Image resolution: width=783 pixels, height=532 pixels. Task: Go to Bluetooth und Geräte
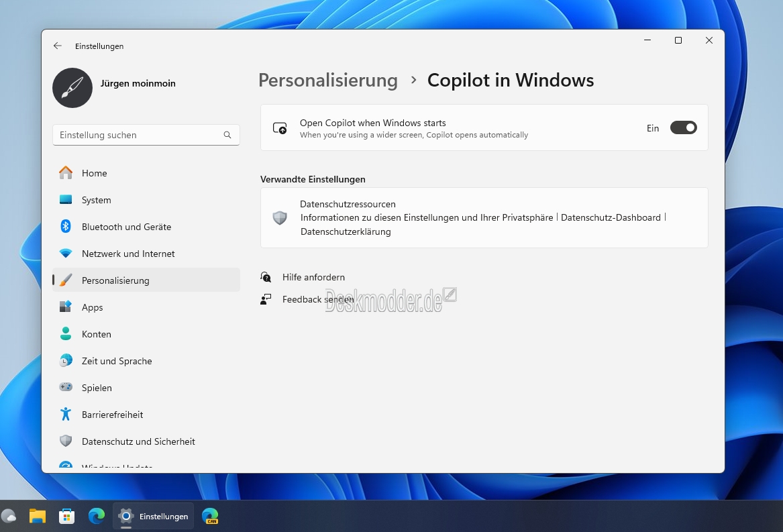[x=146, y=227]
